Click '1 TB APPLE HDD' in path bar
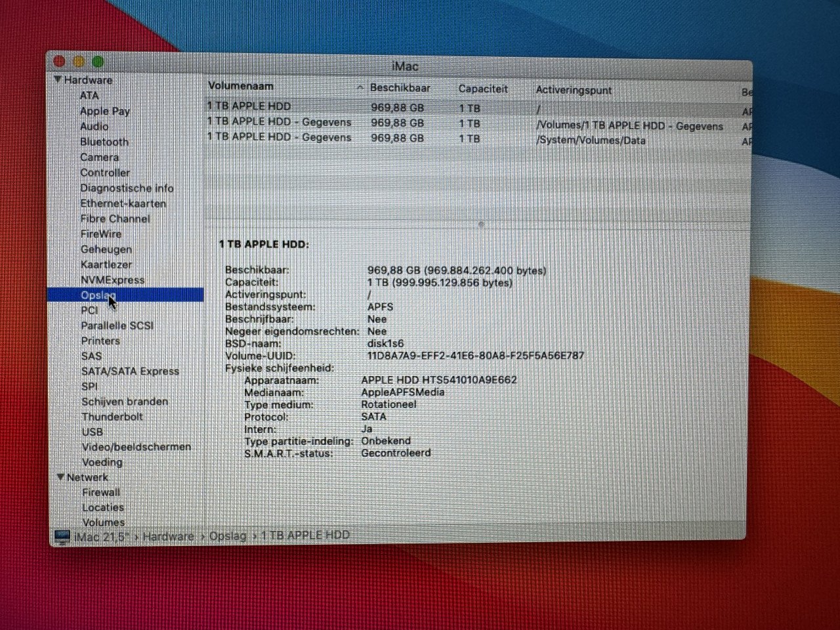The width and height of the screenshot is (840, 630). pyautogui.click(x=305, y=535)
